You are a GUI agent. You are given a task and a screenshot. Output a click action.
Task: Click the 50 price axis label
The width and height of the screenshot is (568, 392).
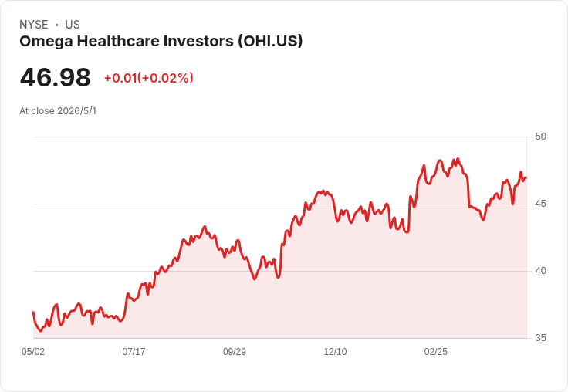pos(540,137)
